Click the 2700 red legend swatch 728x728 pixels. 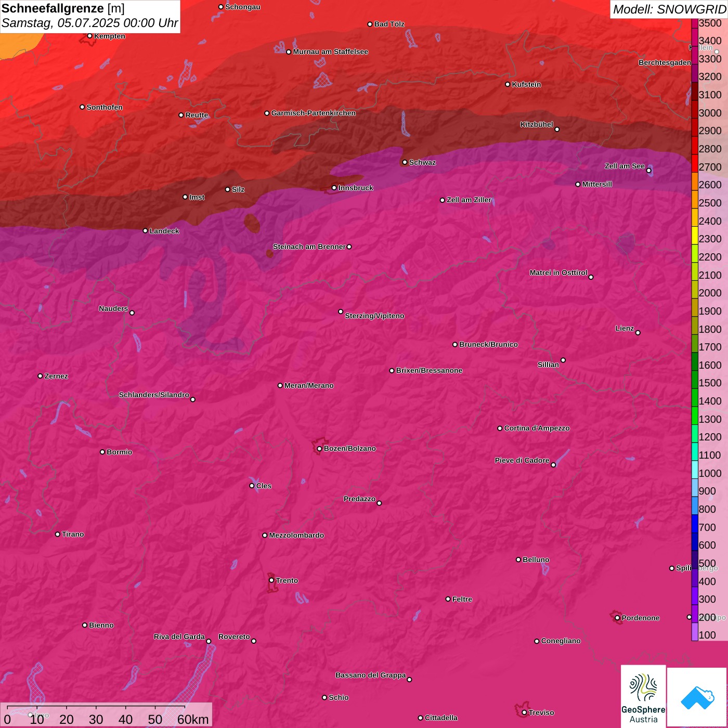click(x=695, y=163)
